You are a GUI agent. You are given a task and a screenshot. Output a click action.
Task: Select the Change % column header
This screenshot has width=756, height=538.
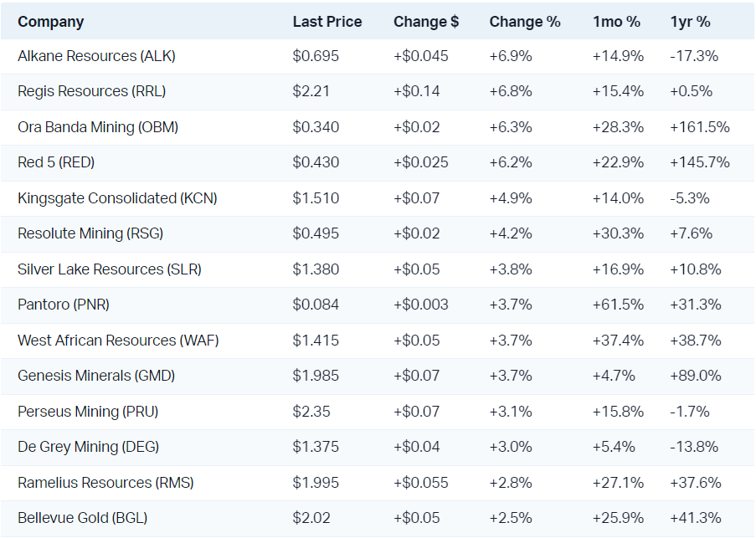(x=525, y=22)
